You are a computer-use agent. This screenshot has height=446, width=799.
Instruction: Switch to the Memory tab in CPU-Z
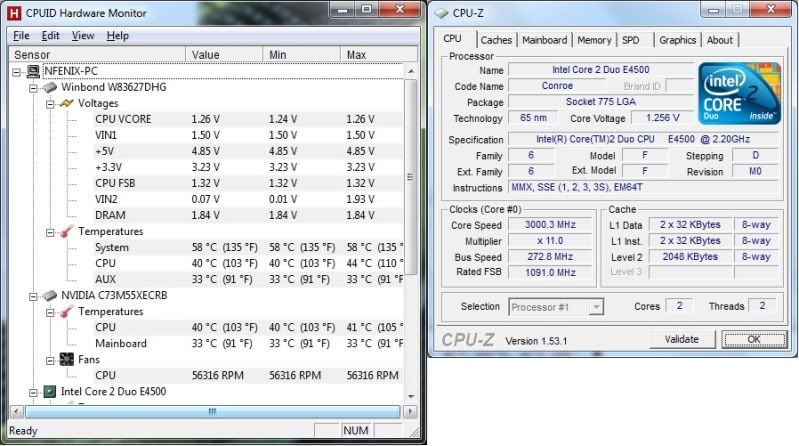594,40
